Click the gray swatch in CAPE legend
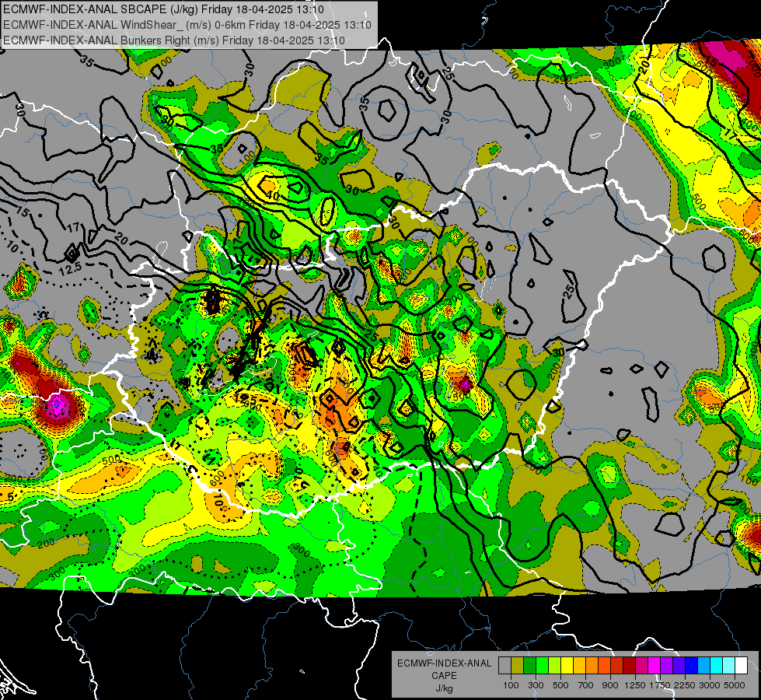The height and width of the screenshot is (700, 761). tap(504, 666)
